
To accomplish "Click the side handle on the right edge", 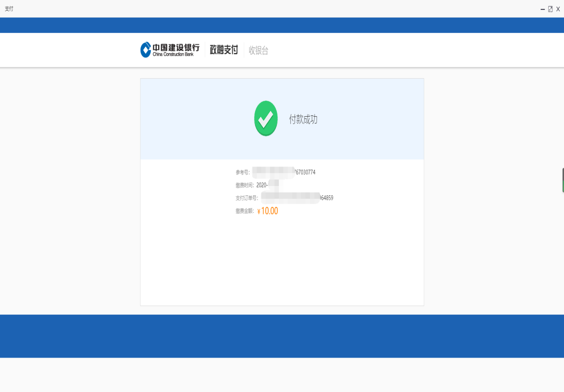I will (563, 180).
